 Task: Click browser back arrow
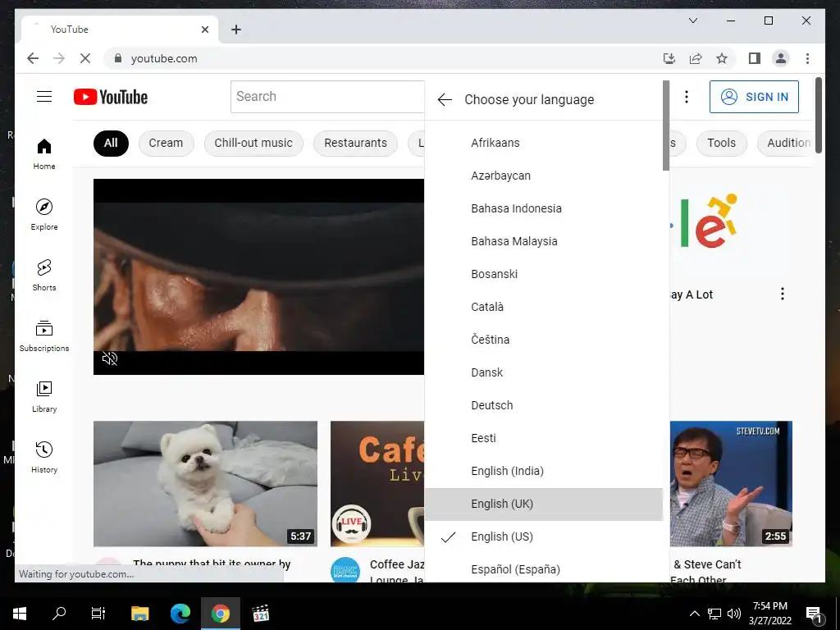[33, 58]
